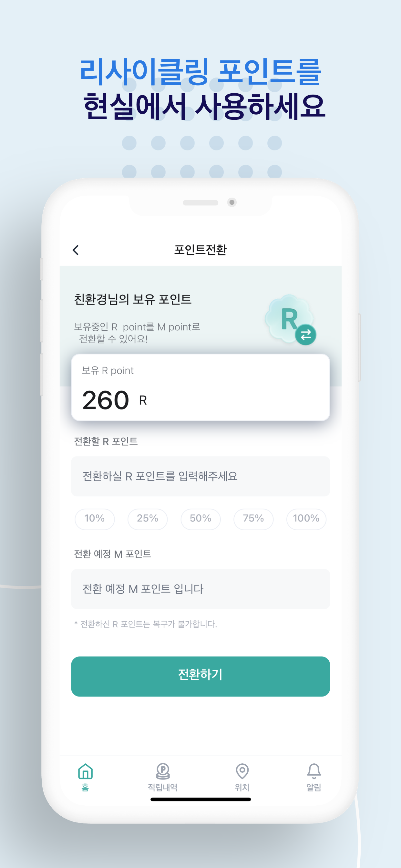
Task: Tap the R point swap arrows icon
Action: point(305,335)
